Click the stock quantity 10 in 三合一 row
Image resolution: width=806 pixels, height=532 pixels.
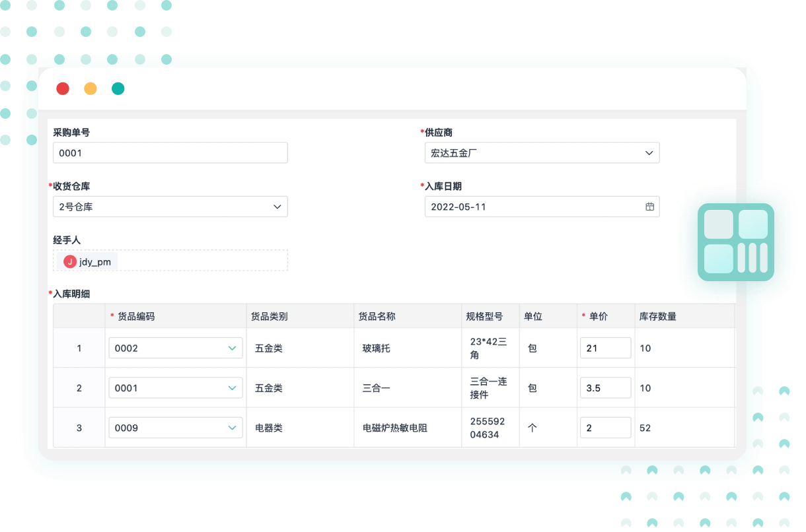click(684, 388)
